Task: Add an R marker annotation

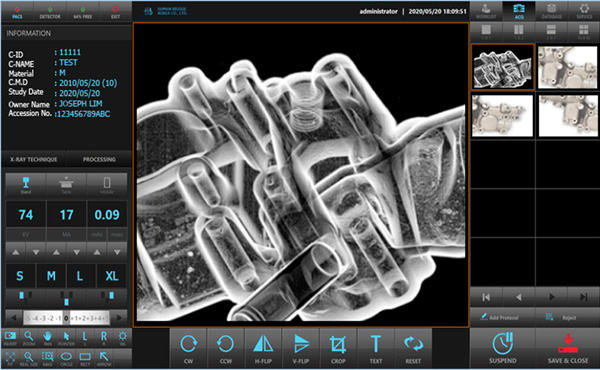Action: click(x=104, y=338)
